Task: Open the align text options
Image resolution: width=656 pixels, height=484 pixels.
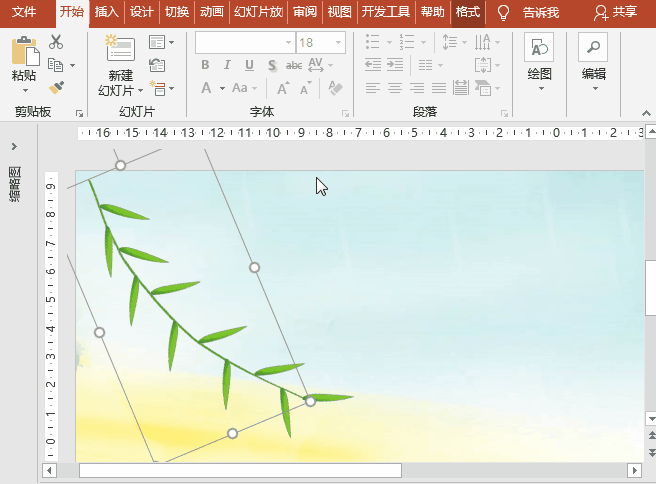Action: tap(487, 65)
